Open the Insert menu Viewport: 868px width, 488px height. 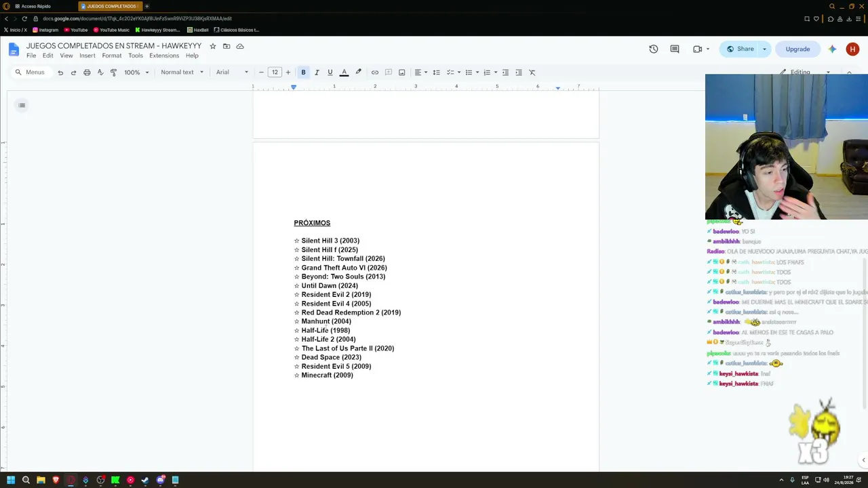pyautogui.click(x=87, y=56)
